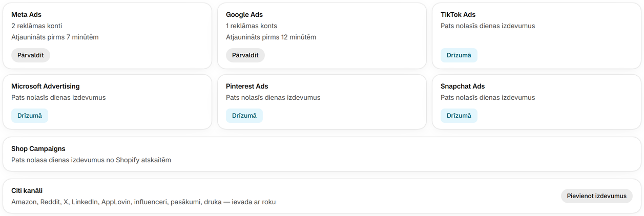Click the Drīzumā badge under Pinterest Ads
This screenshot has width=644, height=216.
point(244,116)
